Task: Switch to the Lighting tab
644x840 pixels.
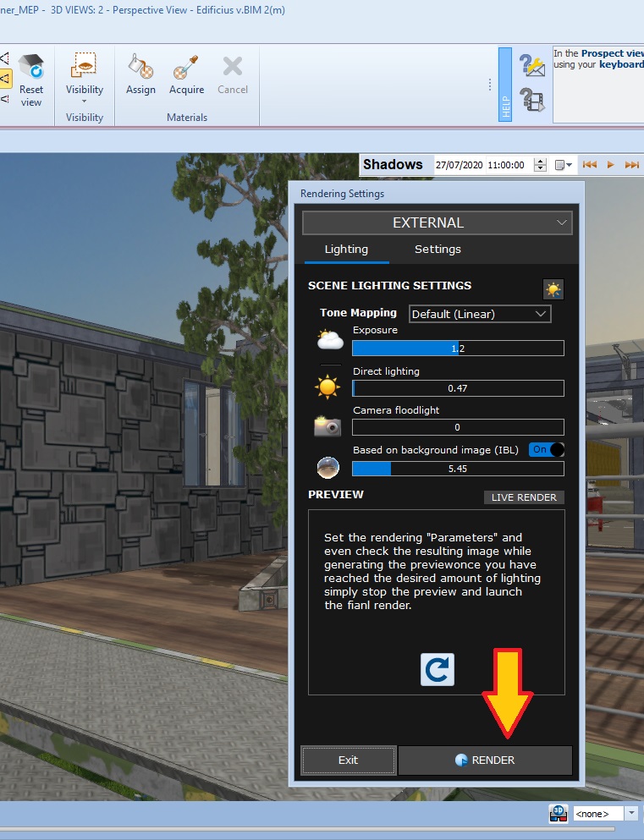Action: click(x=346, y=249)
